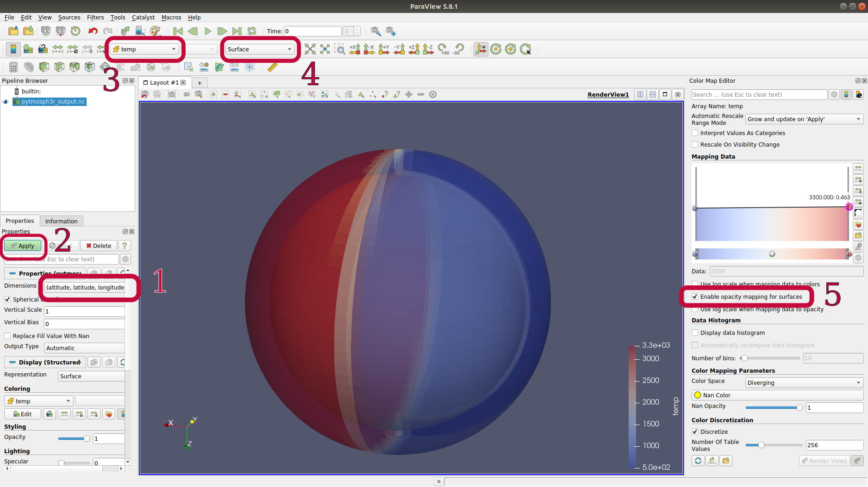Jump to last frame
Screen dimensions: 868x487
tap(237, 31)
